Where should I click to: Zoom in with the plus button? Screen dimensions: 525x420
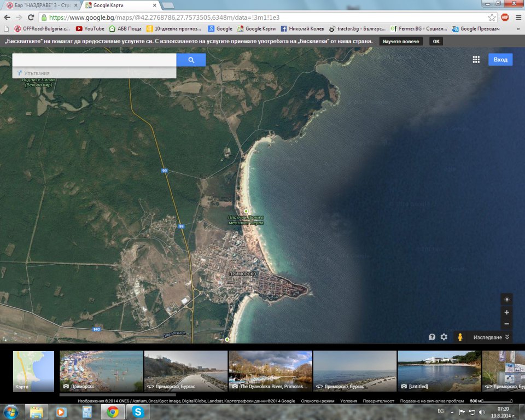[x=507, y=312]
